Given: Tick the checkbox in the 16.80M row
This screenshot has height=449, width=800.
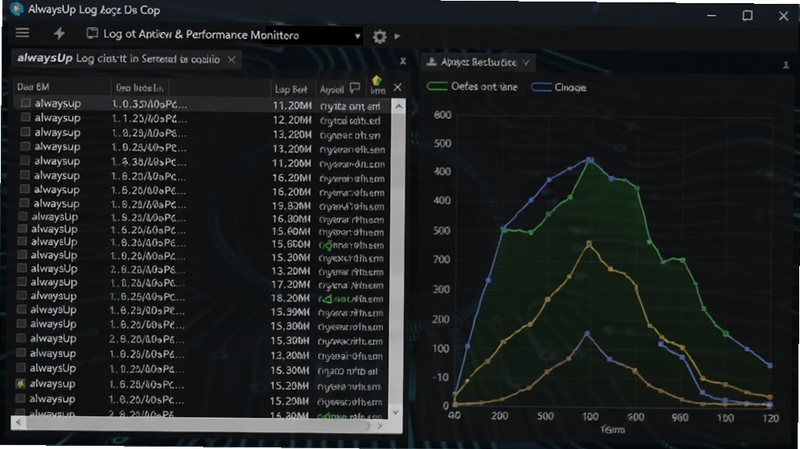Looking at the screenshot, I should [22, 216].
